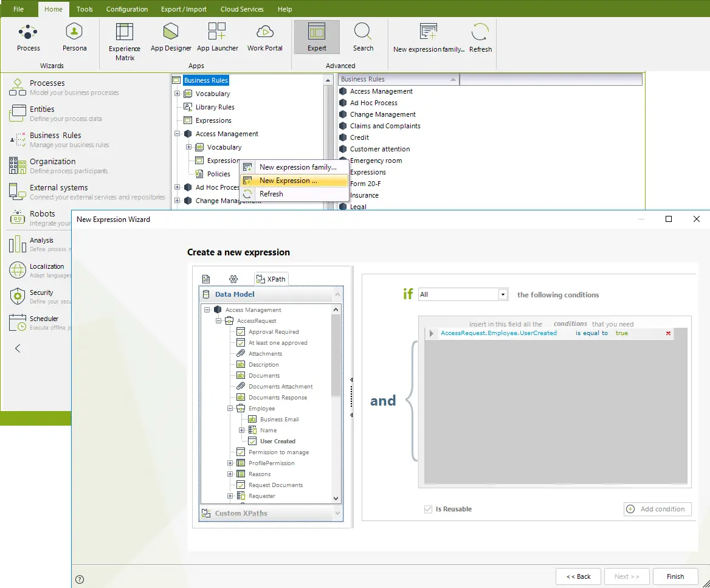Click the ribbon's New expression family button
This screenshot has width=710, height=588.
(429, 38)
